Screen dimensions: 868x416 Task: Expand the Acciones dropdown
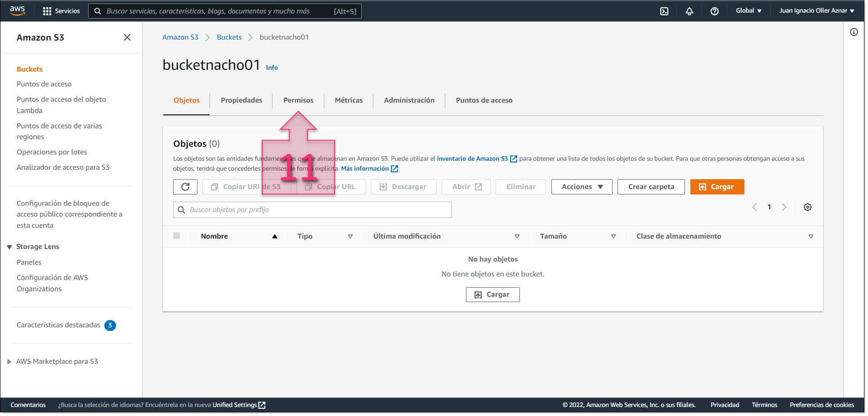click(582, 187)
